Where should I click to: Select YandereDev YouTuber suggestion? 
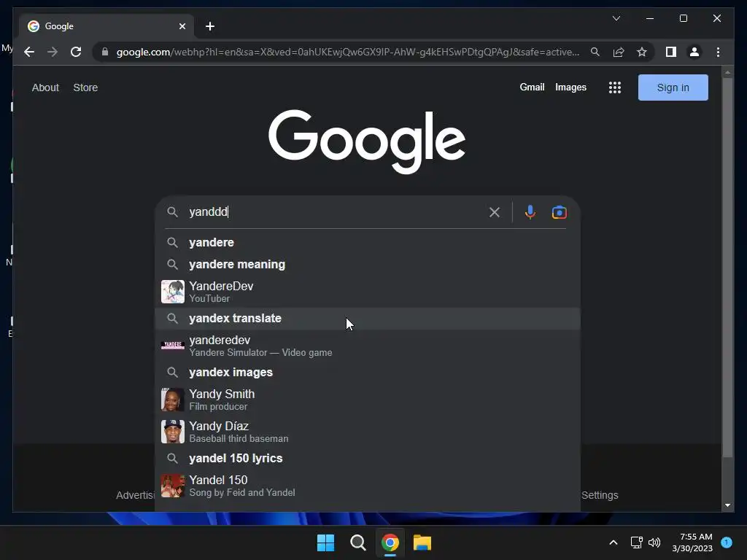[368, 292]
